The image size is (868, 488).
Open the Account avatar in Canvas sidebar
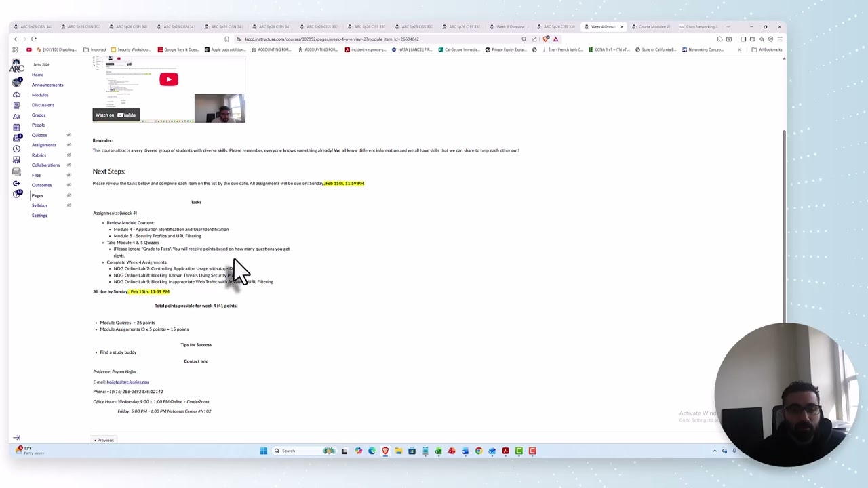click(16, 82)
